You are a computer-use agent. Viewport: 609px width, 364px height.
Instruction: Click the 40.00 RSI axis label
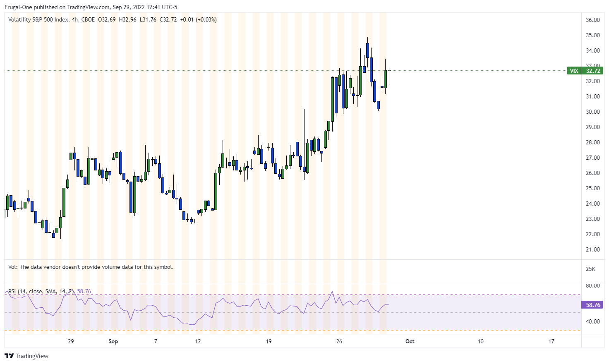tap(593, 321)
